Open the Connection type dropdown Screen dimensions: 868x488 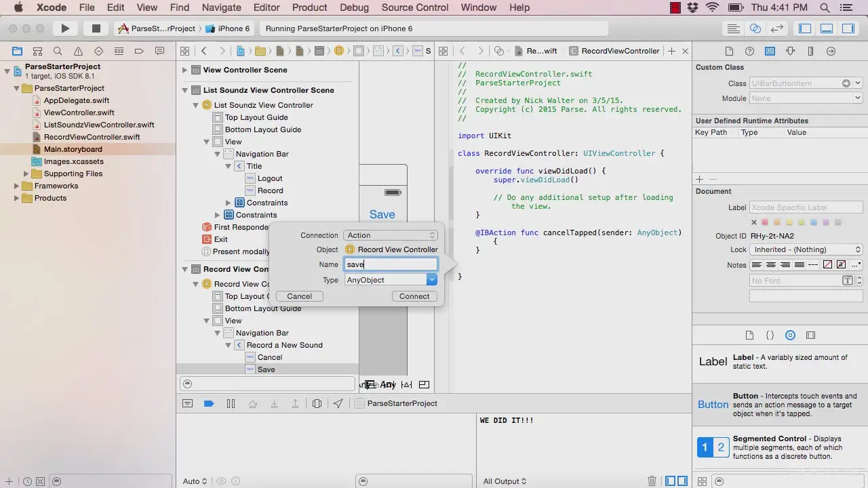pyautogui.click(x=390, y=235)
